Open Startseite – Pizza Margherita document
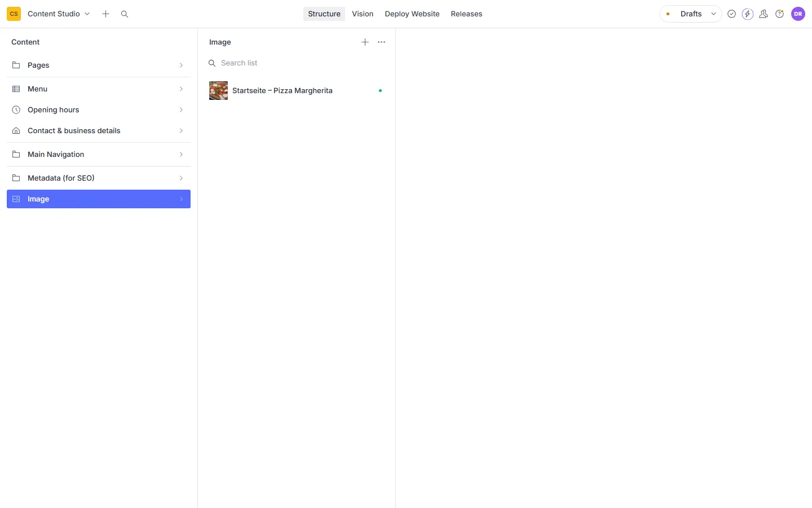 tap(297, 90)
